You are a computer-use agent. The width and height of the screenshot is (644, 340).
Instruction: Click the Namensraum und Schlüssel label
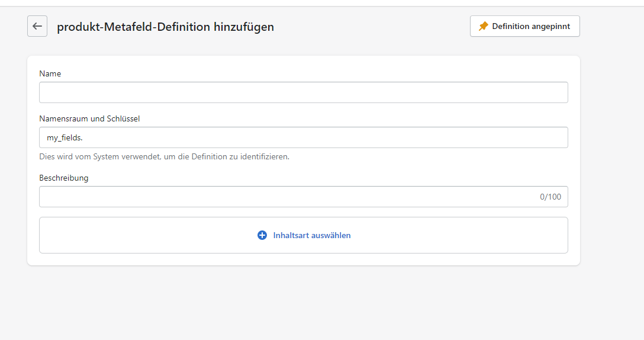tap(89, 118)
